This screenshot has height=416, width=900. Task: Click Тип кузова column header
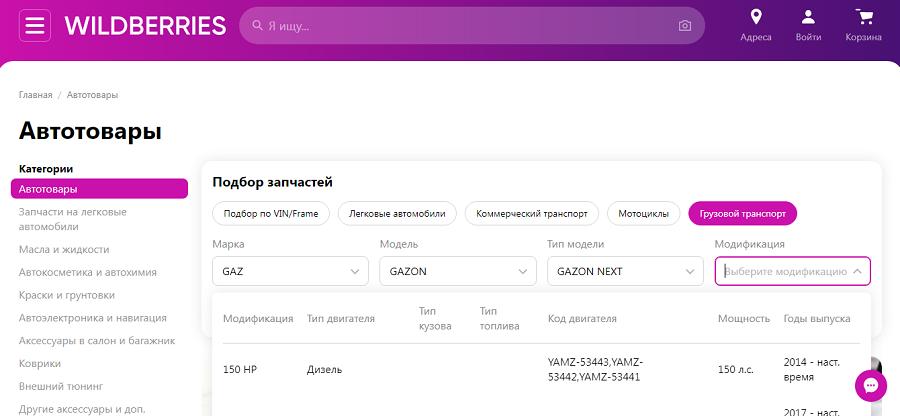pyautogui.click(x=435, y=318)
